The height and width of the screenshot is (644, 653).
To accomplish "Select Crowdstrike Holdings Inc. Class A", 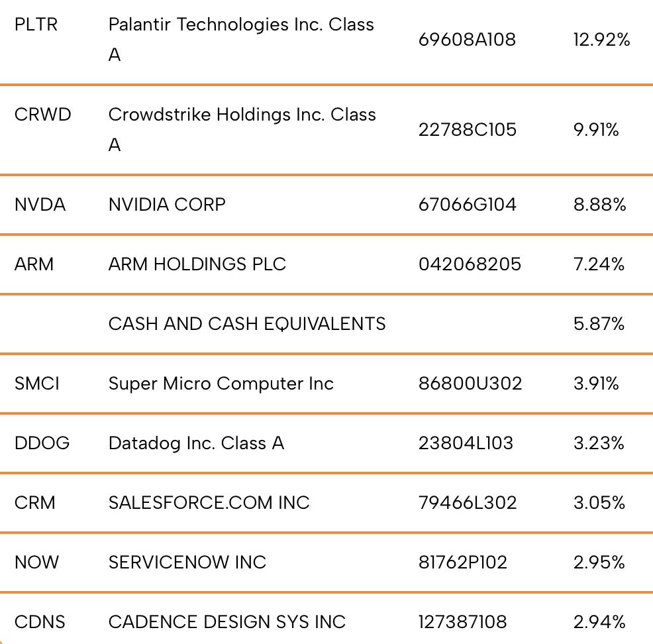I will coord(242,130).
